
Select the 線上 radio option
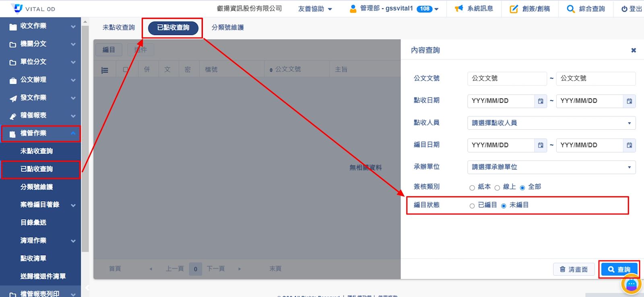pyautogui.click(x=497, y=188)
